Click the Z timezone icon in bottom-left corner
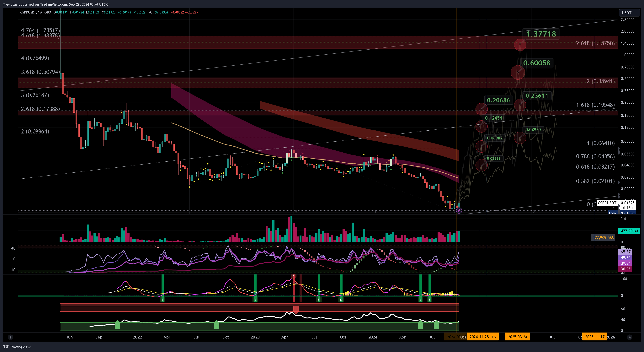This screenshot has width=644, height=352. (10, 337)
